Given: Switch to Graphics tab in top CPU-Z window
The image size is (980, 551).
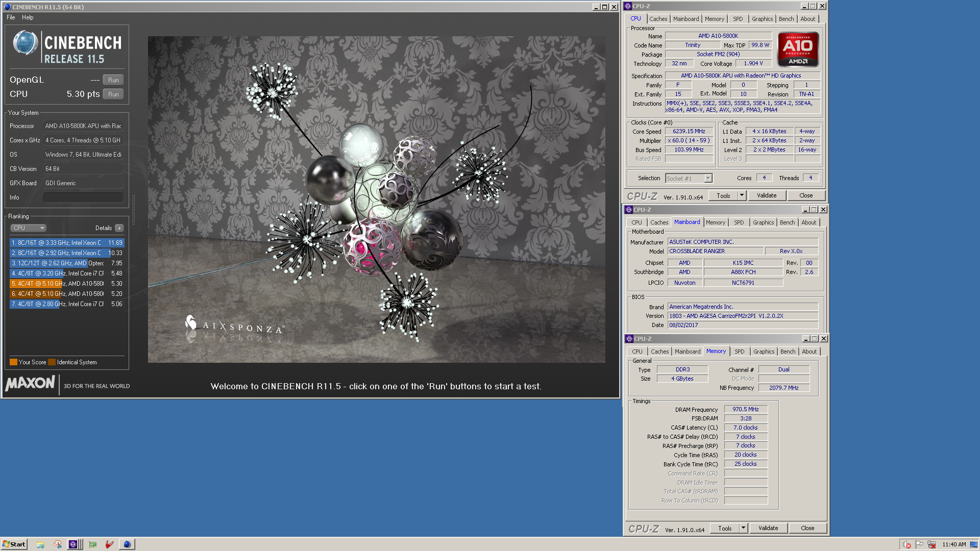Looking at the screenshot, I should [x=762, y=19].
